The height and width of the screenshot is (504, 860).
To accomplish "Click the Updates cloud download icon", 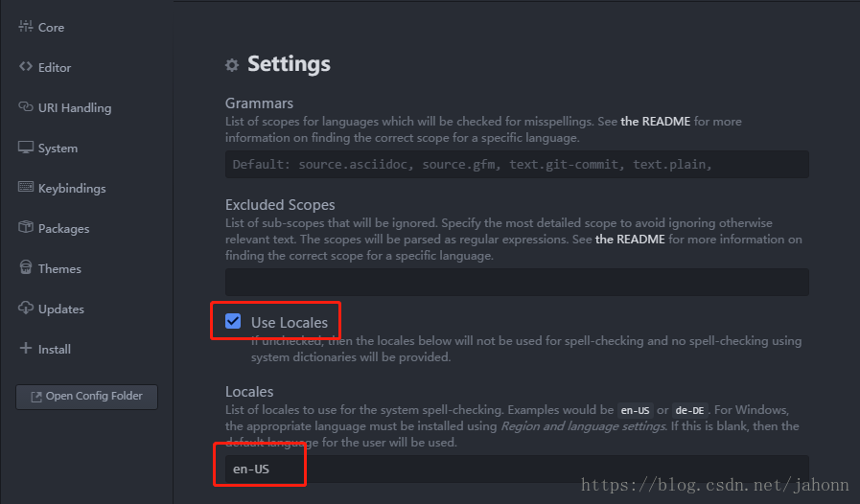I will pos(25,308).
